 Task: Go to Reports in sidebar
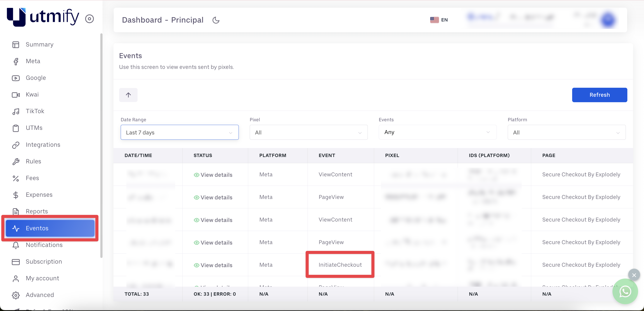[37, 212]
